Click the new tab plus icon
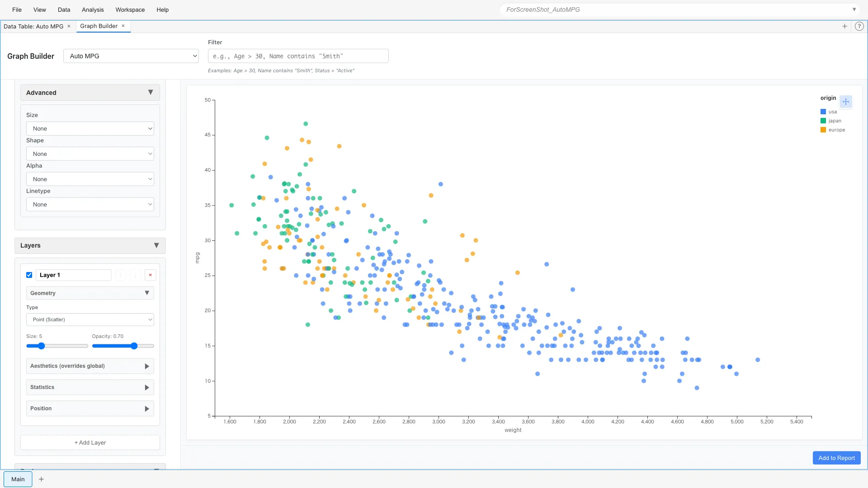The height and width of the screenshot is (488, 868). [844, 26]
